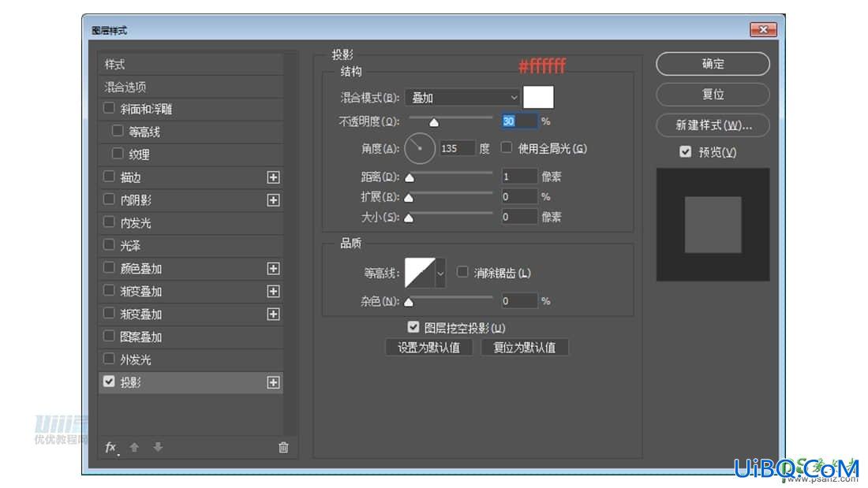Enable the 内阴影 effect checkbox
Viewport: 868px width, 488px height.
click(x=109, y=199)
